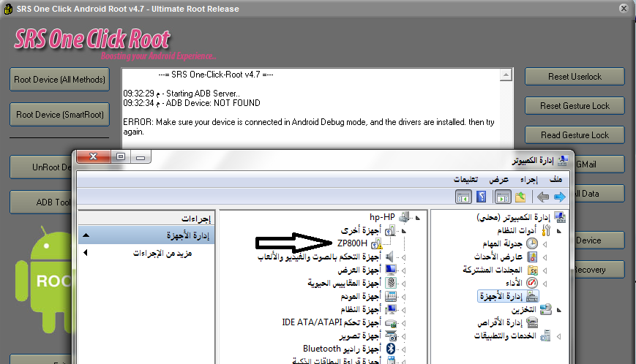Click the maximize button of إدارة الكمبيوتر
636x364 pixels.
pos(121,156)
